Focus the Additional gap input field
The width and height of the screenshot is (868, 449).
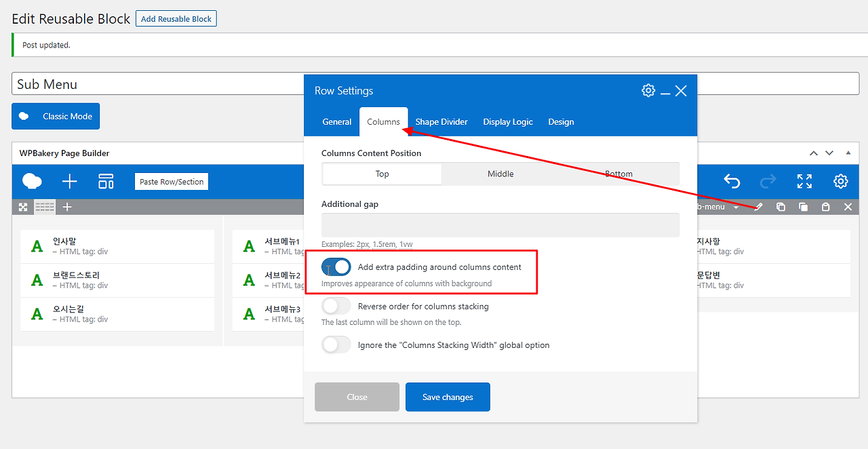coord(500,225)
